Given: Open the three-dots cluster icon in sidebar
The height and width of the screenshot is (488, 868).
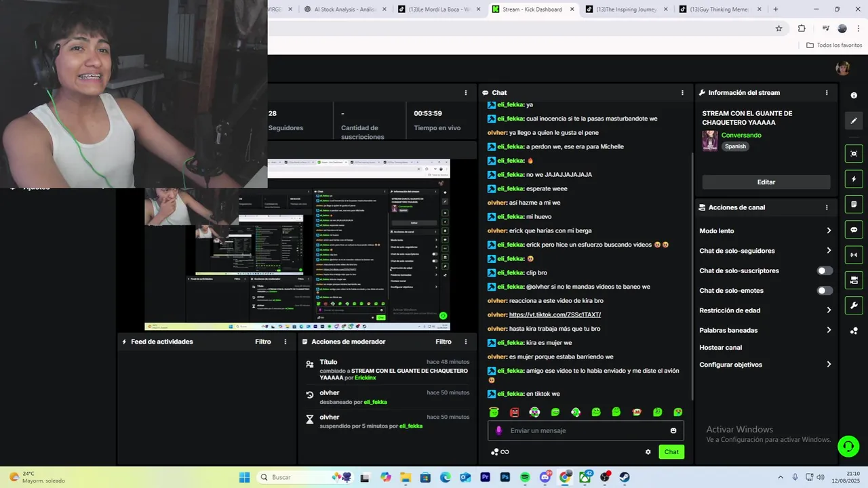Looking at the screenshot, I should click(x=854, y=331).
